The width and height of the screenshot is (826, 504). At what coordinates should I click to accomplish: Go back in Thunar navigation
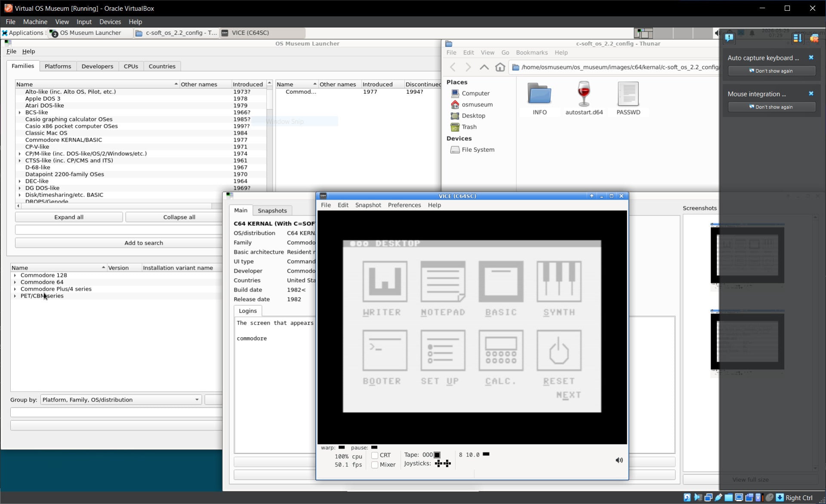tap(453, 67)
